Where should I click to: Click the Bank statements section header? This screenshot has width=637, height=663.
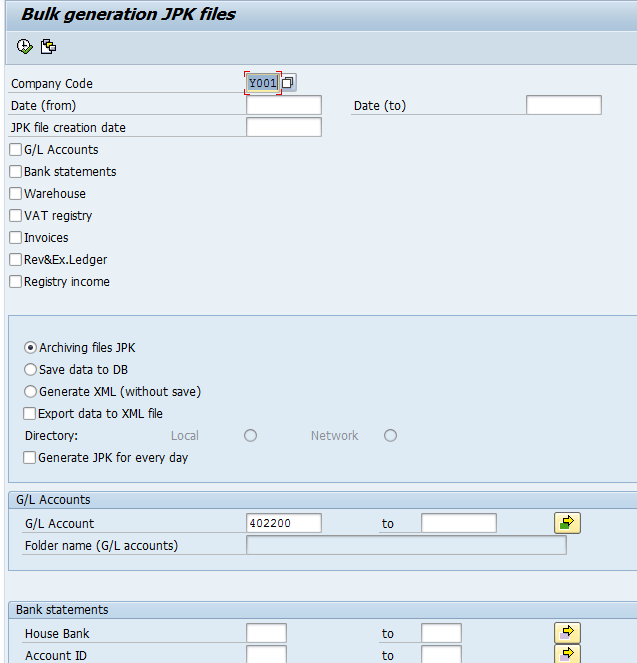point(62,610)
